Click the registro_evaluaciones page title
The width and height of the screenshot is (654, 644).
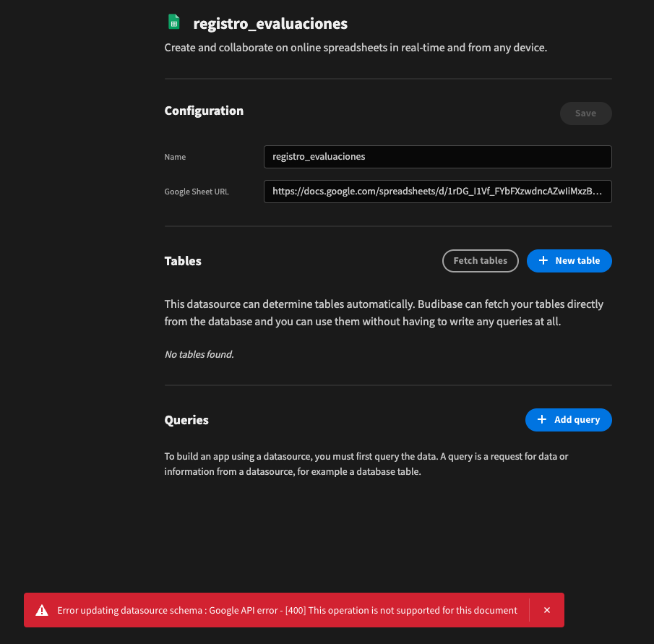270,23
